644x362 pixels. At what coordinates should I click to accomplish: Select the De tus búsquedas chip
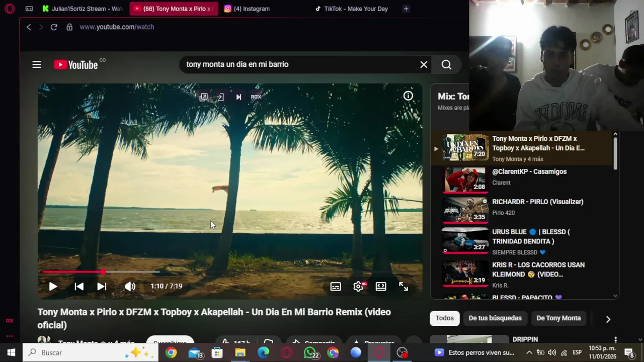click(495, 318)
